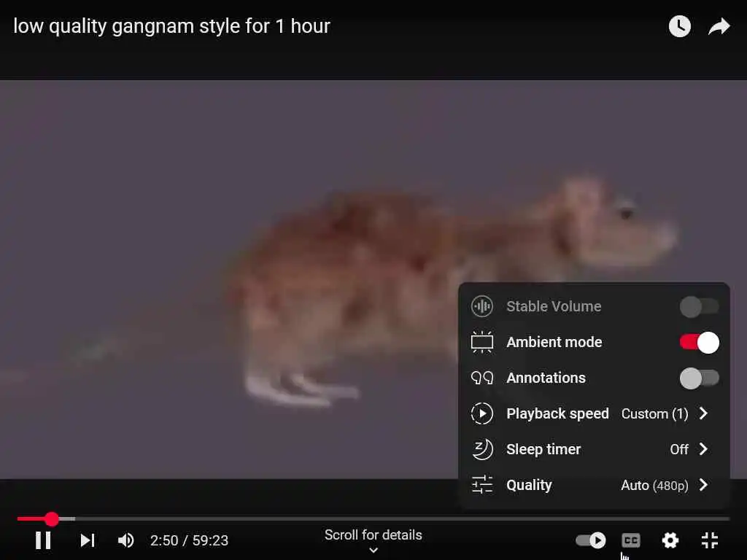Click the Quality sliders icon

(x=481, y=485)
